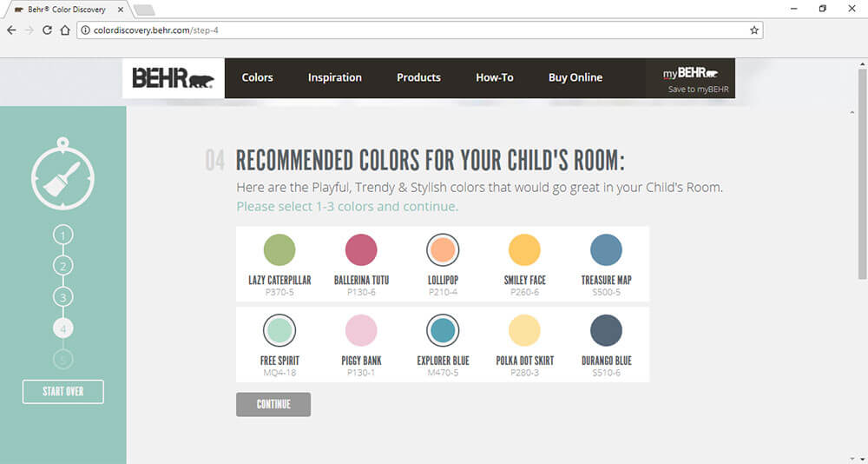Deselect the Explorer Blue swatch
The image size is (868, 464).
443,330
